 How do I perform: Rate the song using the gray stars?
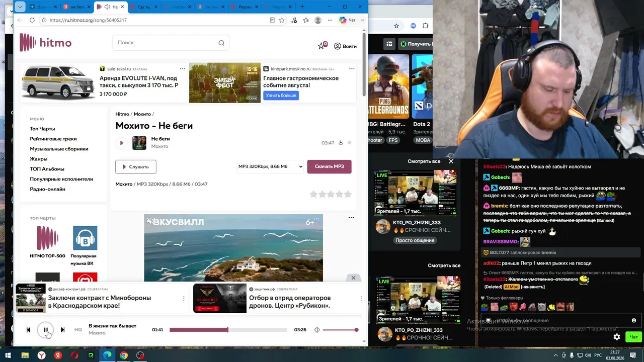click(331, 194)
